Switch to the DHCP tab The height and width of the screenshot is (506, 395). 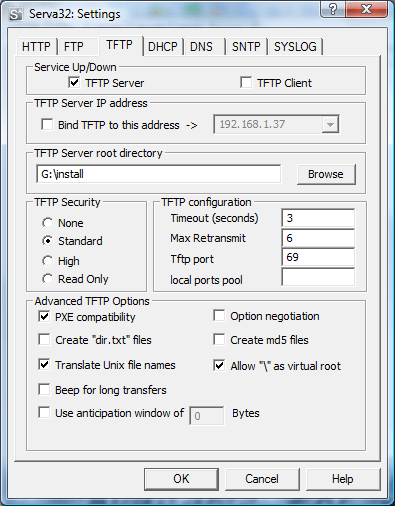click(x=162, y=46)
